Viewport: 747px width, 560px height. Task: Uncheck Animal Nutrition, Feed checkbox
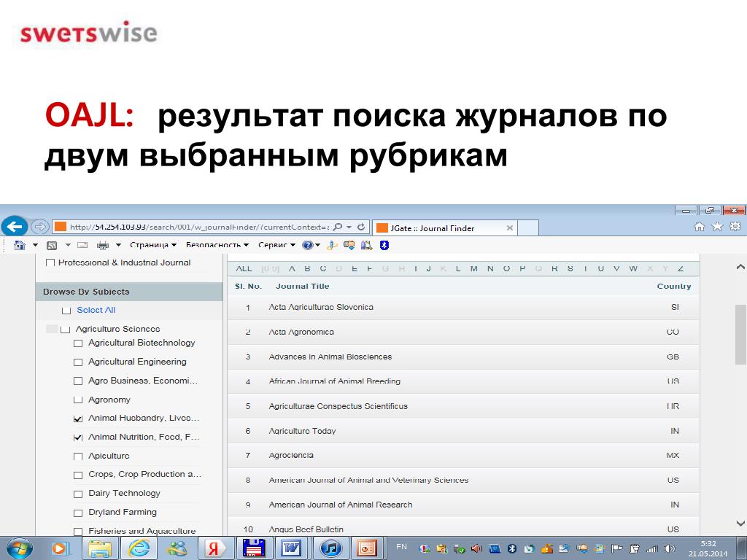click(78, 437)
